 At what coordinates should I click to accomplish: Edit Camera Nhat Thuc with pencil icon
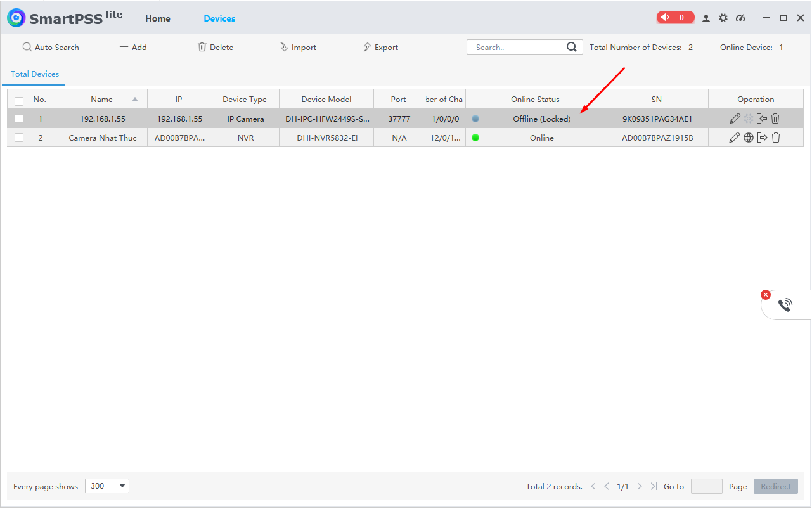[735, 138]
